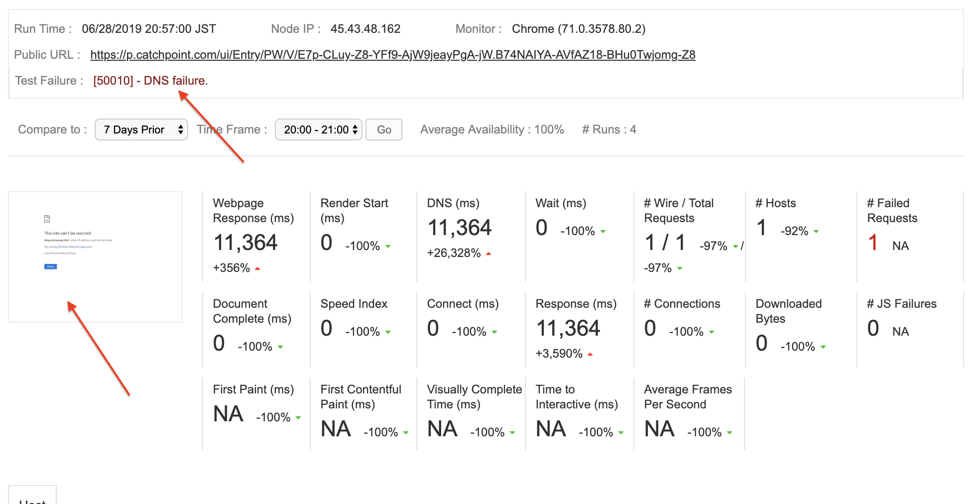The image size is (980, 504).
Task: Click green down arrow beside Render Start -100%
Action: click(388, 247)
